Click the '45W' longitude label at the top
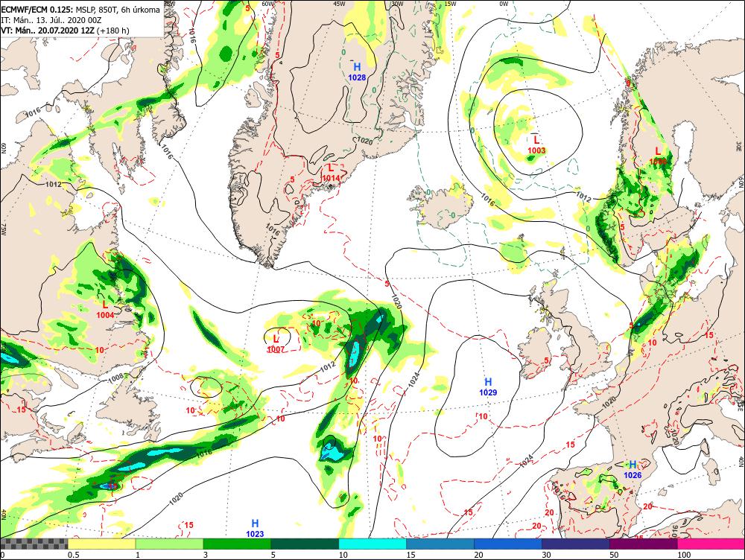Image resolution: width=745 pixels, height=560 pixels. (x=339, y=3)
